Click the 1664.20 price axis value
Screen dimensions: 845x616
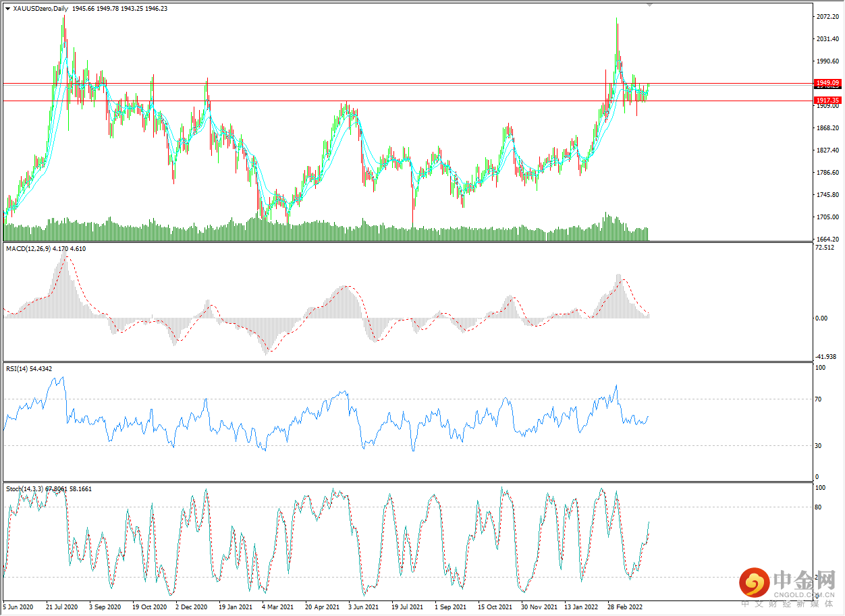[827, 240]
